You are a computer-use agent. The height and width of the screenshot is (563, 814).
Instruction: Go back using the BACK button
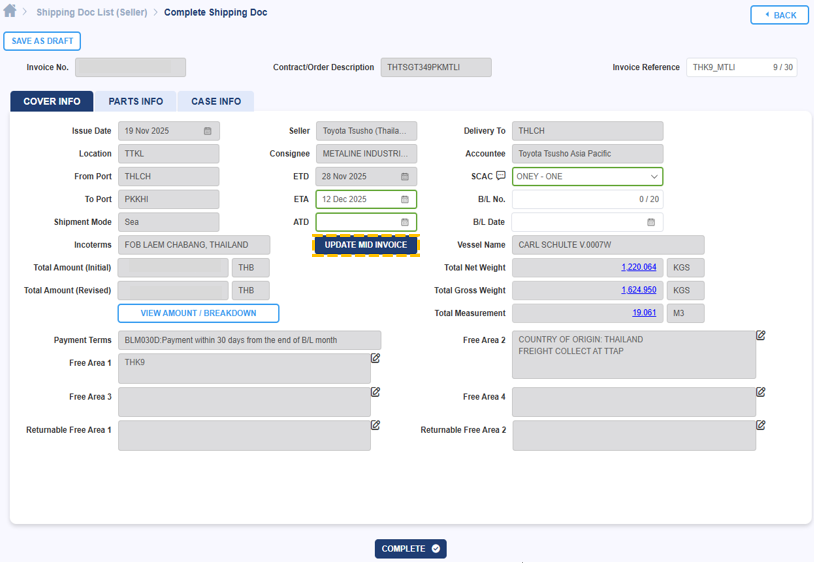click(779, 15)
